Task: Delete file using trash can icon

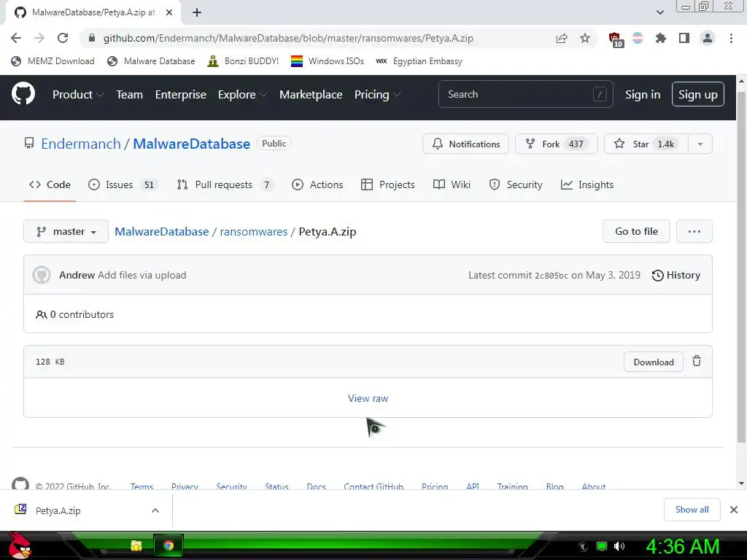Action: [x=697, y=361]
